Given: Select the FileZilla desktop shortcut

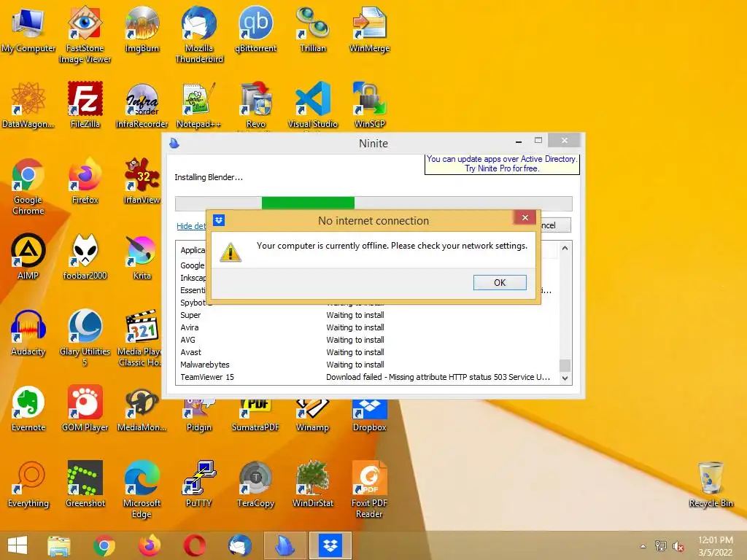Looking at the screenshot, I should tap(85, 105).
